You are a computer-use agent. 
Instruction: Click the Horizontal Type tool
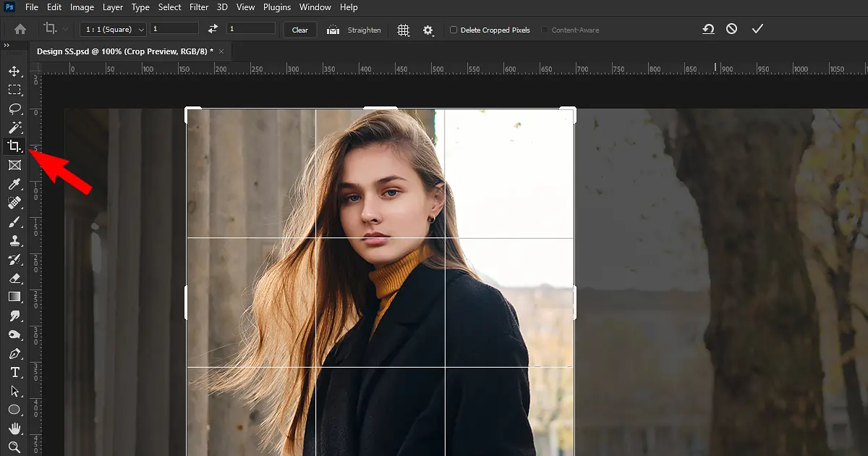tap(14, 373)
